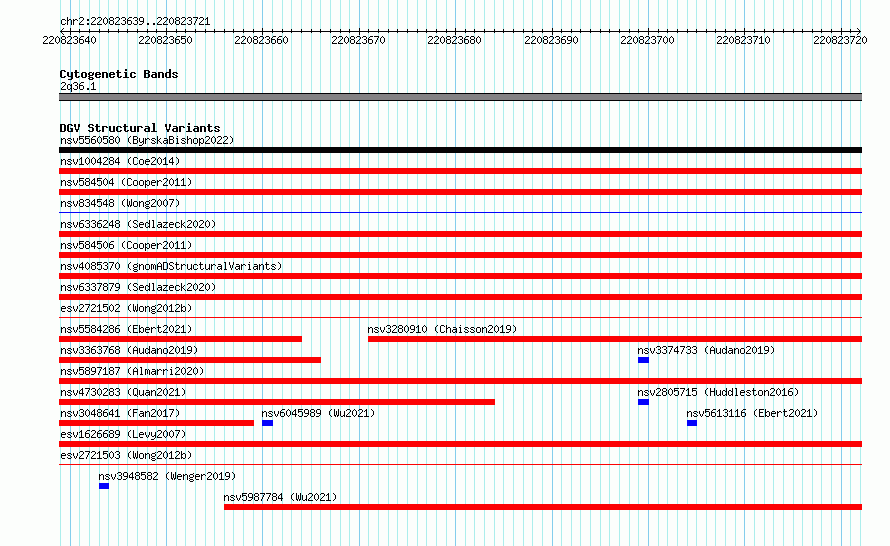Click nsv5560580 (ByrskaBishop2022) label
890x546 pixels.
[x=147, y=140]
